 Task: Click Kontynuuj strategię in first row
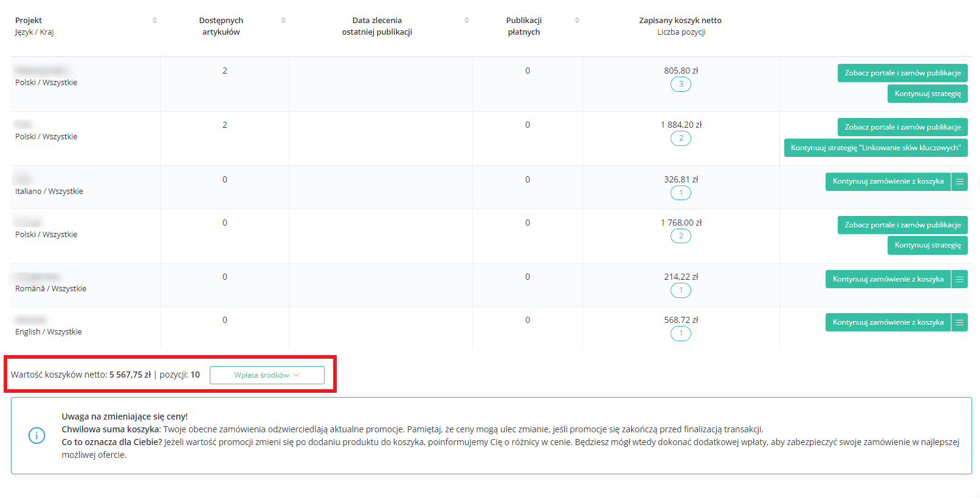(x=927, y=94)
